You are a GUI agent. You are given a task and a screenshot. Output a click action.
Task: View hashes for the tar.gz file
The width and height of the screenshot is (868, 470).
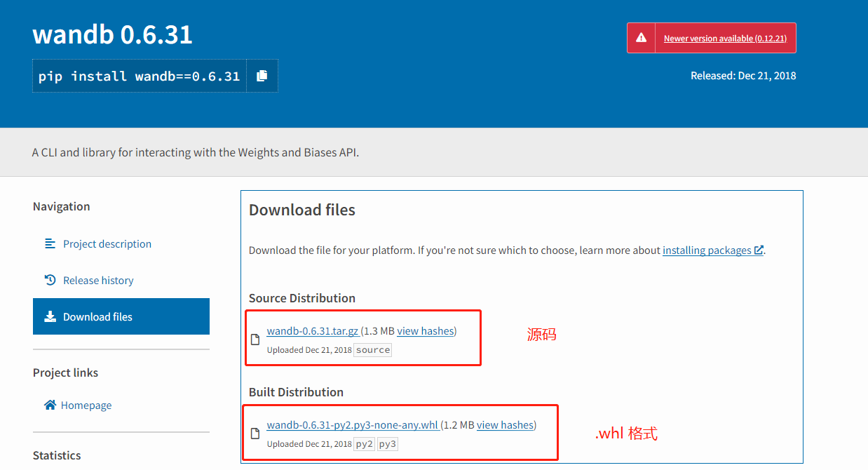[426, 331]
